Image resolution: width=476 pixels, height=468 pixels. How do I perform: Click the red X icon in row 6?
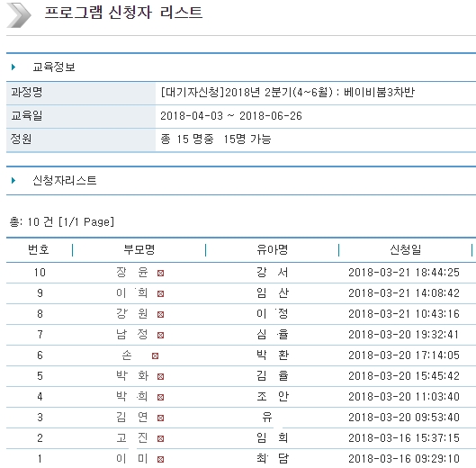point(155,355)
